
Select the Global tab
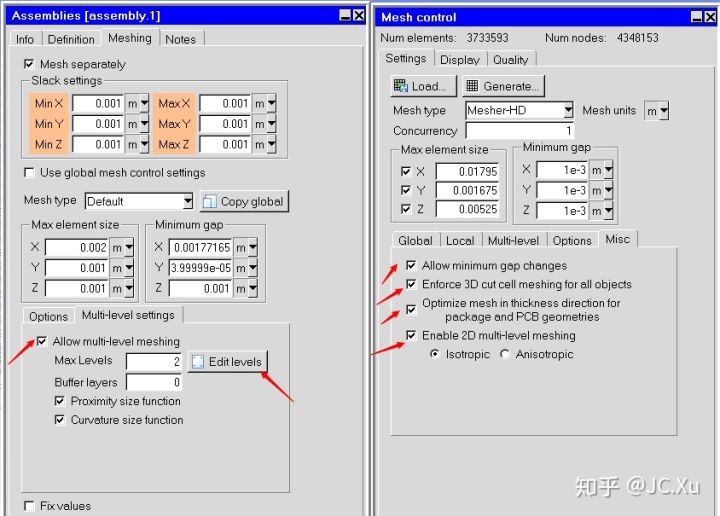pos(416,241)
